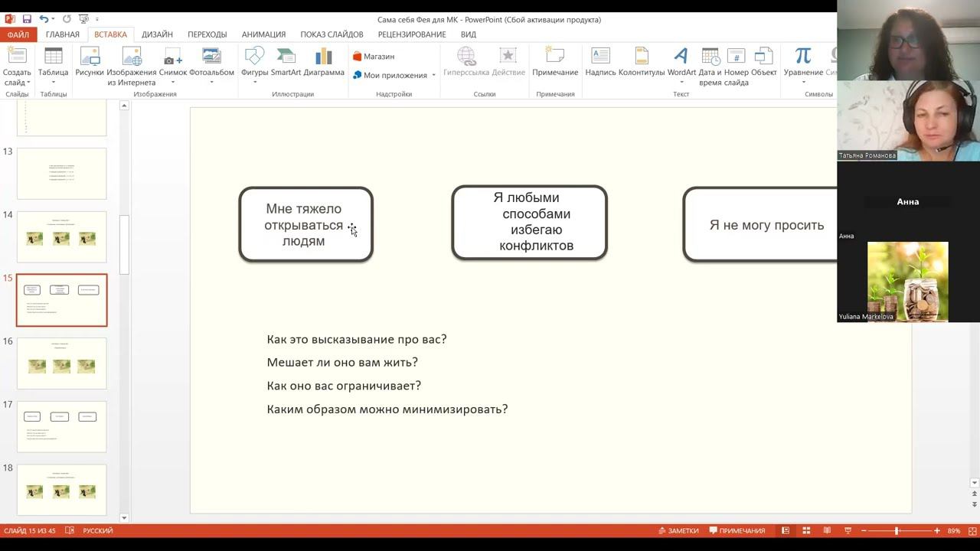Insert a comment with Примечание

pos(555,61)
